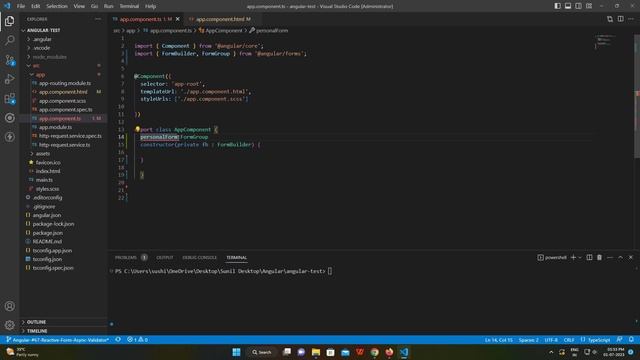Click Ln 14, Col 15 in status bar
Image resolution: width=640 pixels, height=360 pixels.
click(x=498, y=340)
